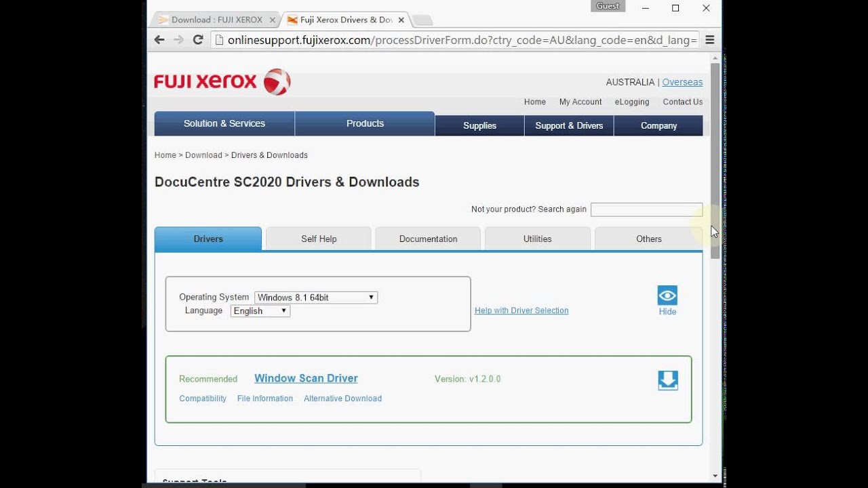
Task: Open the Window Scan Driver link
Action: [306, 378]
